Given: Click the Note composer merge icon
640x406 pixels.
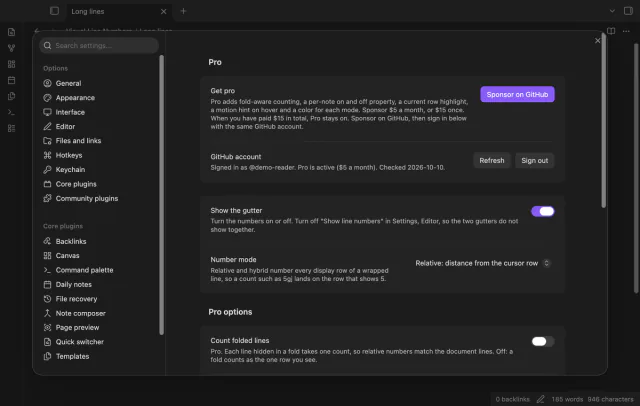Looking at the screenshot, I should tap(47, 313).
